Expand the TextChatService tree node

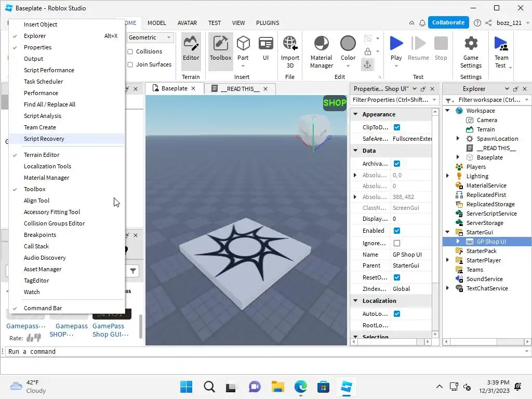[447, 288]
